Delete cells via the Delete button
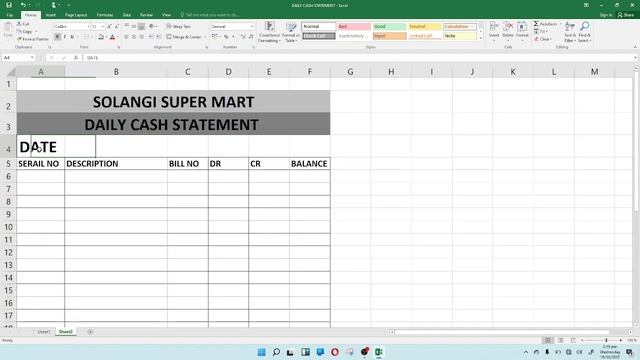The height and width of the screenshot is (360, 640). coord(508,31)
